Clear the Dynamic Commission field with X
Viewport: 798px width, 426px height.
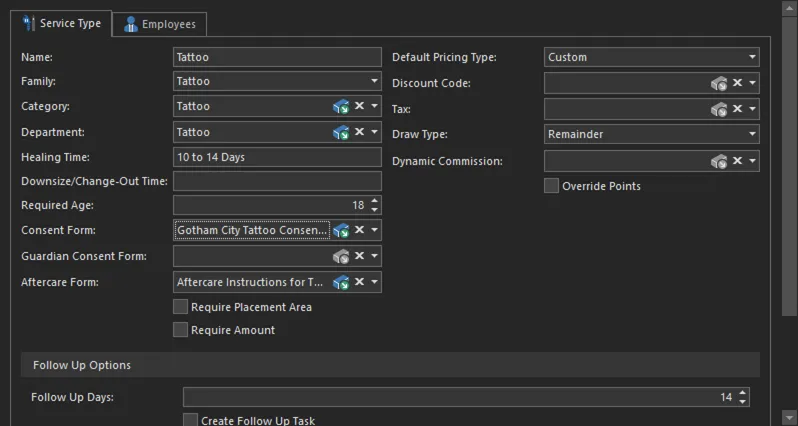coord(737,161)
